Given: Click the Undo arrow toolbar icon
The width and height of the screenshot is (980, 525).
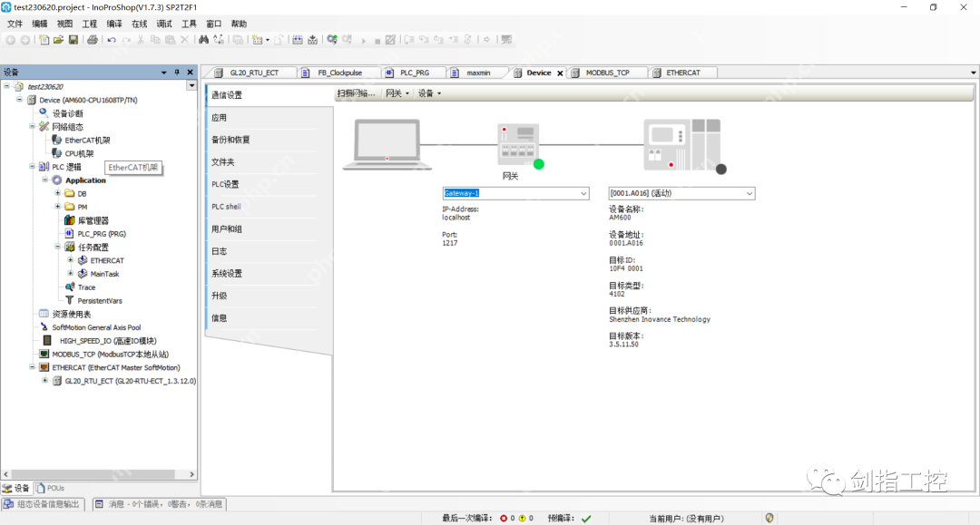Looking at the screenshot, I should [111, 40].
